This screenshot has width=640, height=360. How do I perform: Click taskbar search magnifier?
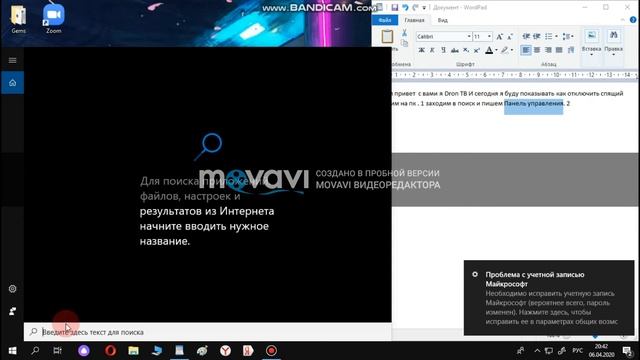pos(35,351)
